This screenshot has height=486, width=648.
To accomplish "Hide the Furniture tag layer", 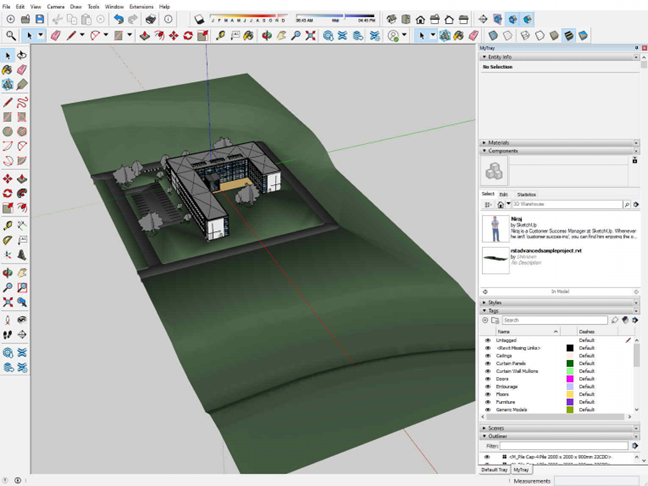I will click(487, 402).
